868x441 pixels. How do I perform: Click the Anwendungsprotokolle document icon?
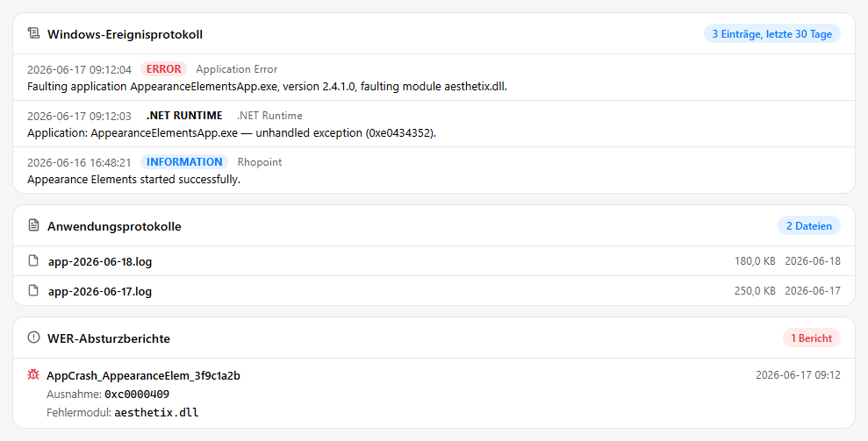pyautogui.click(x=33, y=225)
